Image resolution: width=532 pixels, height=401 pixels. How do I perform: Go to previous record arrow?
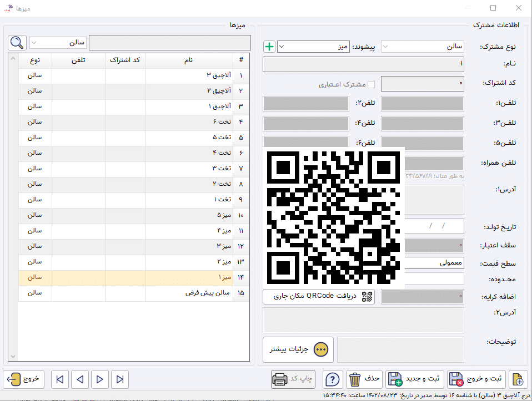pyautogui.click(x=80, y=379)
